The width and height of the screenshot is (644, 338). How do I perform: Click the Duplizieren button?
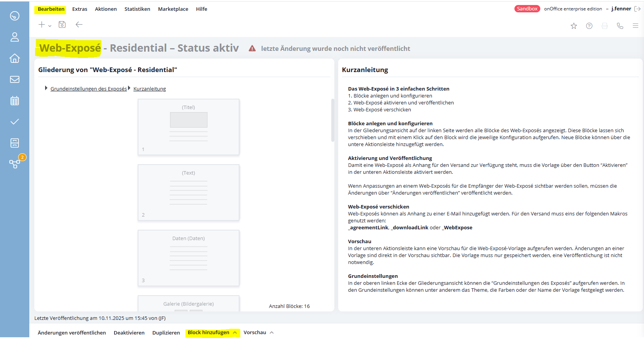pyautogui.click(x=166, y=333)
